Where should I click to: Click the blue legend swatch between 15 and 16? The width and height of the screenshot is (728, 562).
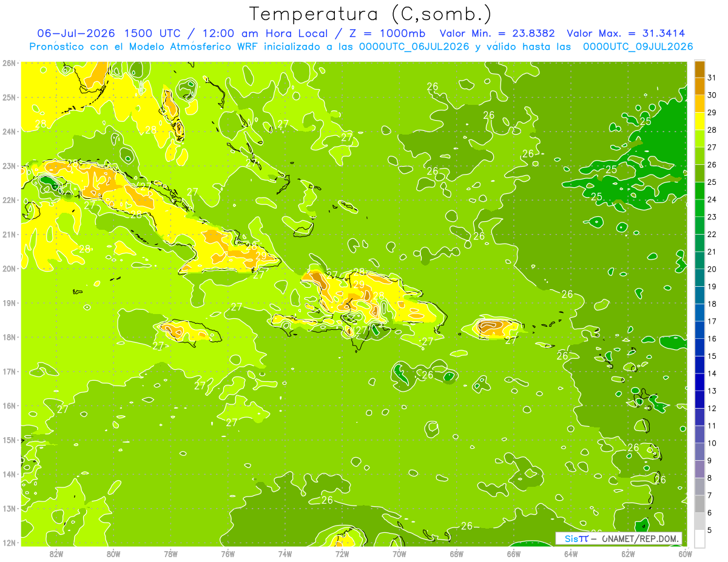coord(700,347)
